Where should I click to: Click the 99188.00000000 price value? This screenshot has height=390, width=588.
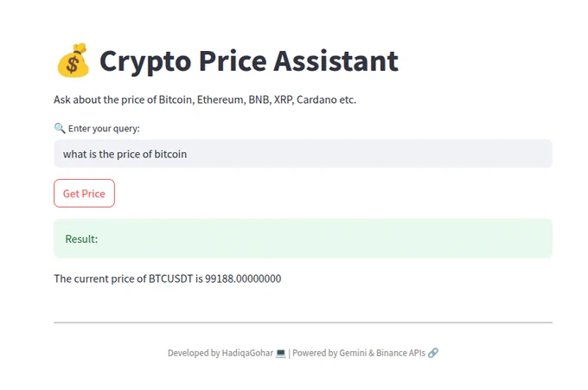(x=243, y=278)
